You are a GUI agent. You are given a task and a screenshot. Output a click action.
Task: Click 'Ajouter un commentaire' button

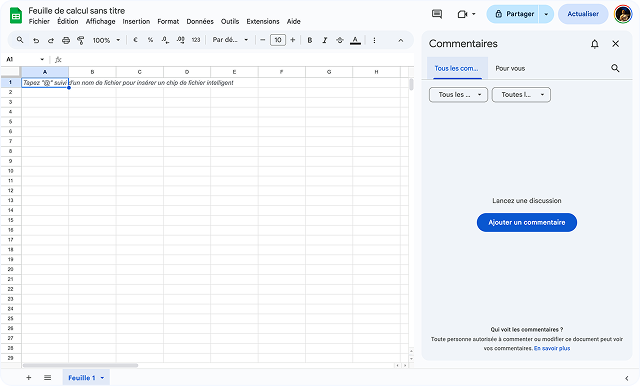tap(527, 222)
